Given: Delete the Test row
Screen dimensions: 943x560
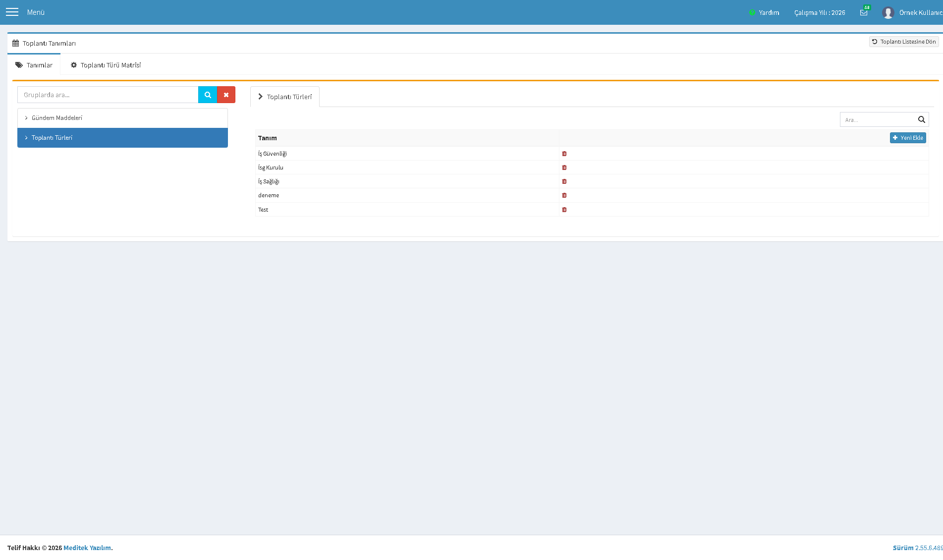Looking at the screenshot, I should pos(564,210).
